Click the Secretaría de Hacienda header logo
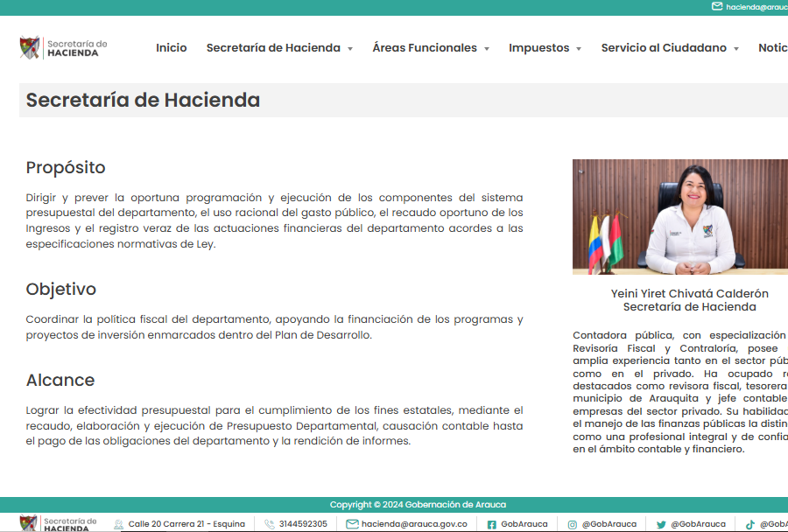788x532 pixels. click(63, 48)
